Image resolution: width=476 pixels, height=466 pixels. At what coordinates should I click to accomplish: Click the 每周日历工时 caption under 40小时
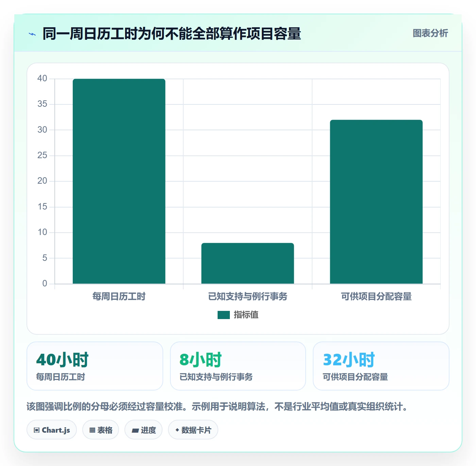[61, 377]
